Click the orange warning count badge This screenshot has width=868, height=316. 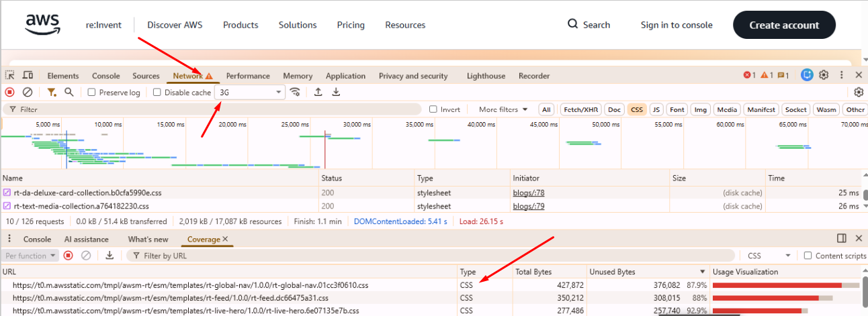coord(767,75)
